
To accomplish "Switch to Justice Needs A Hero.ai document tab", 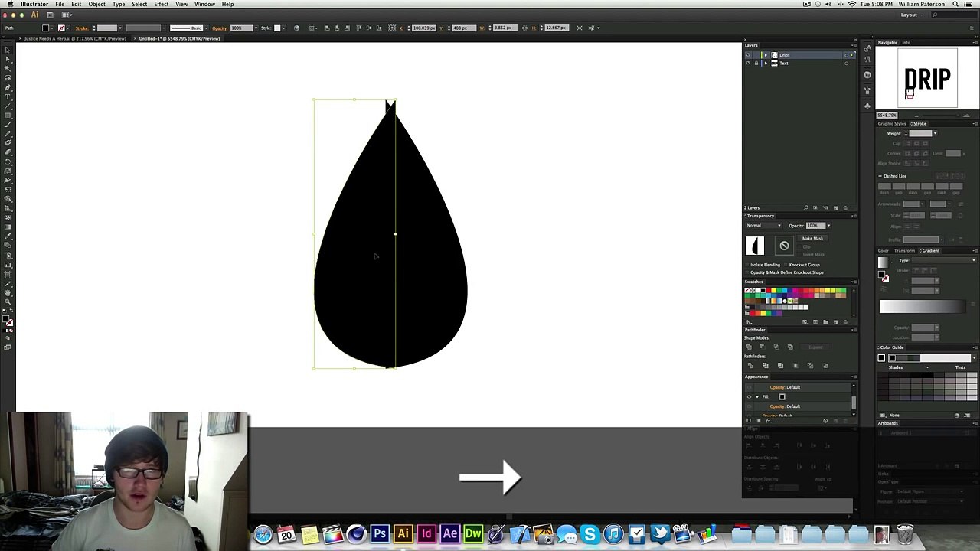I will (x=74, y=38).
